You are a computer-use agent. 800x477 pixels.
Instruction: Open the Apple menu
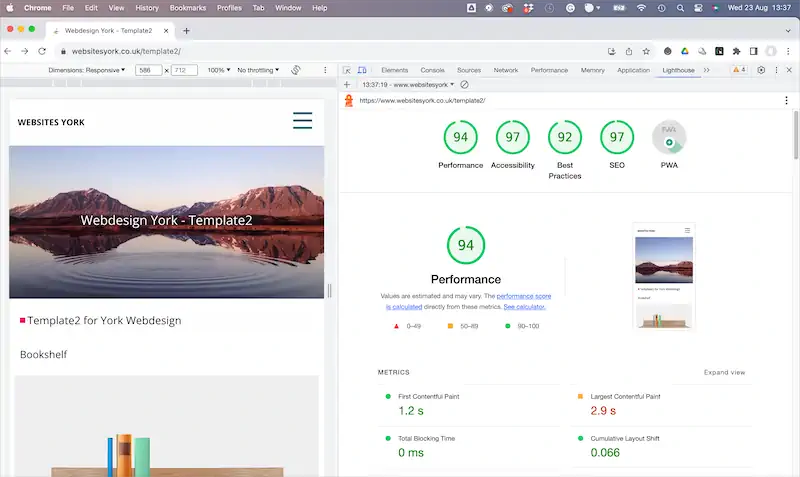(x=10, y=8)
